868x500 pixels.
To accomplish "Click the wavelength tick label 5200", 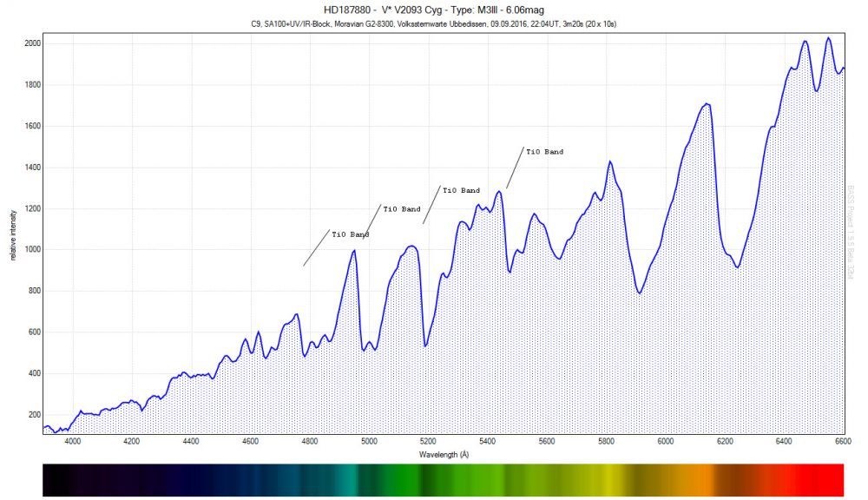I will (x=429, y=441).
